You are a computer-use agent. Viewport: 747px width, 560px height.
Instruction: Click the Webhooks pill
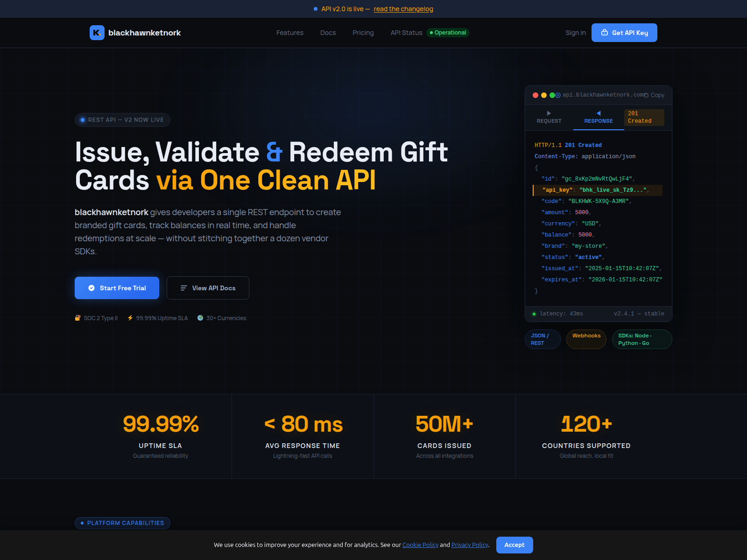[586, 339]
